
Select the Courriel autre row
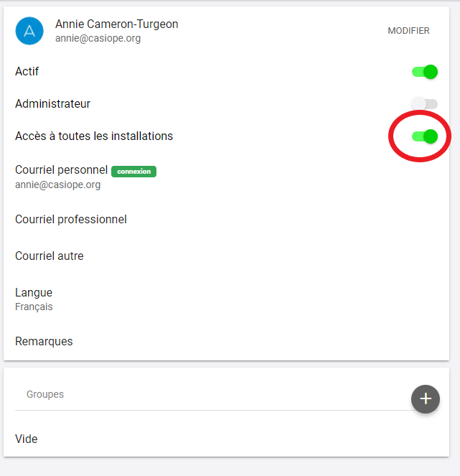[226, 256]
